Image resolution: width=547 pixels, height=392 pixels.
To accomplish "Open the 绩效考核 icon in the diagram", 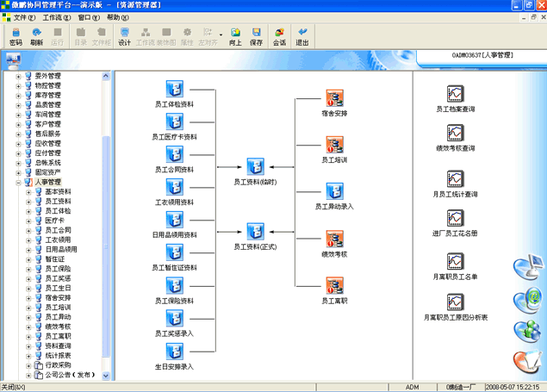I will [334, 240].
